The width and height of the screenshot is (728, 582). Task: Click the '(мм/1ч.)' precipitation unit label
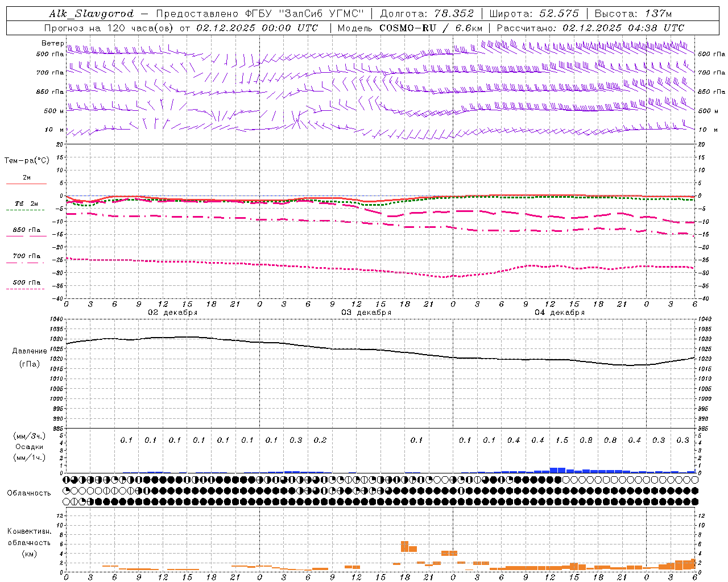(x=30, y=458)
